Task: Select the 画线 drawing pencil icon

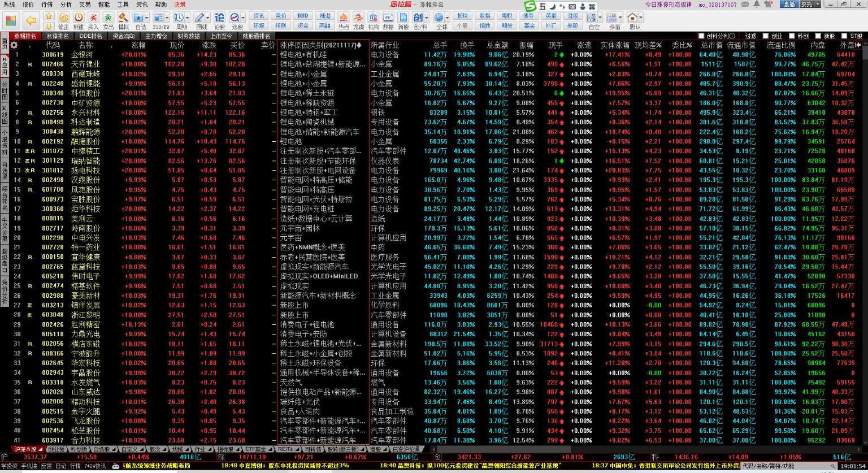Action: tap(199, 18)
